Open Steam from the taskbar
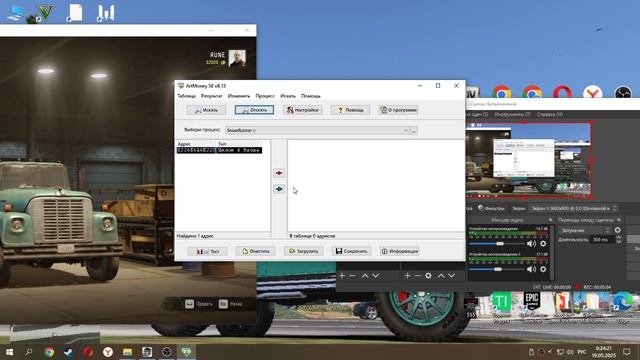The height and width of the screenshot is (360, 640). (x=68, y=351)
